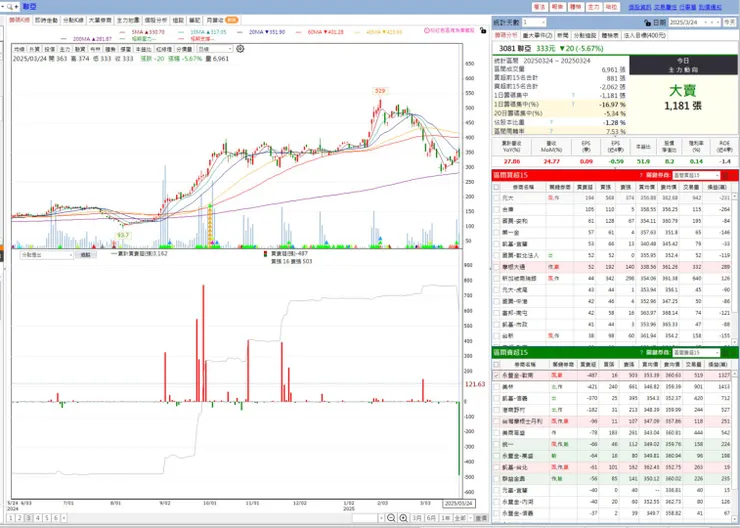Image resolution: width=740 pixels, height=528 pixels.
Task: Click the pink circle note icon above the chart
Action: click(x=427, y=30)
